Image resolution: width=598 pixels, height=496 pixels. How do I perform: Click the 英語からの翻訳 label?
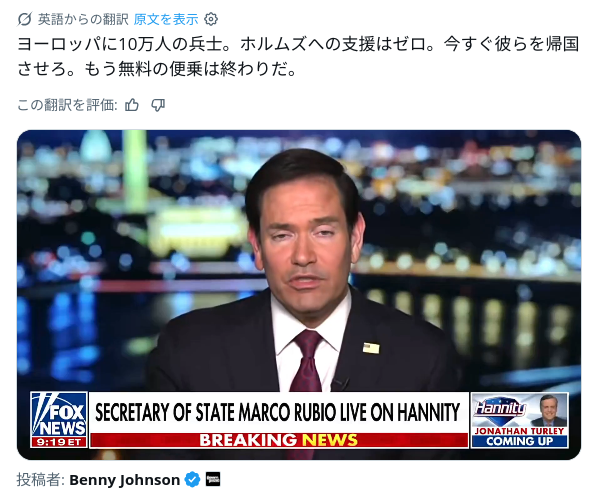coord(83,19)
